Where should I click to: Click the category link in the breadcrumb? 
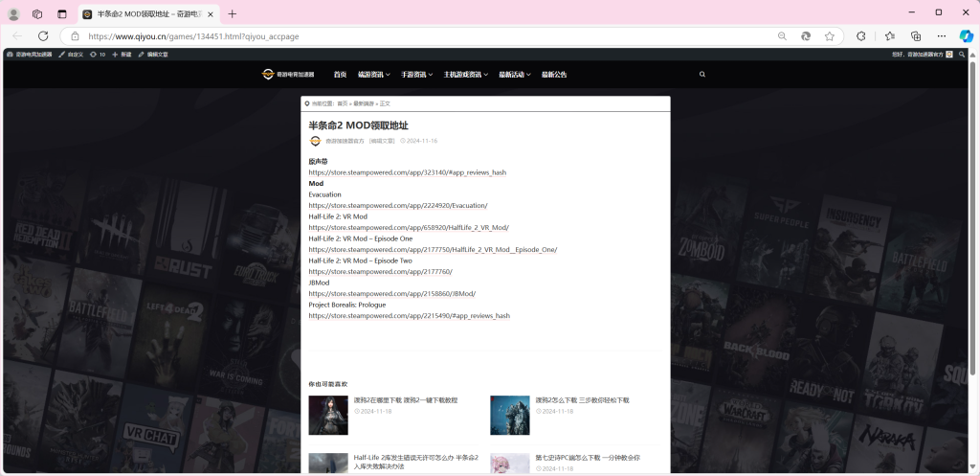[364, 103]
